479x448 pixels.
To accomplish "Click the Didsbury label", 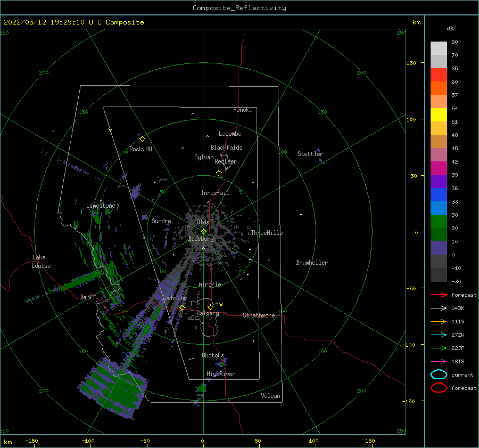I will [x=201, y=239].
